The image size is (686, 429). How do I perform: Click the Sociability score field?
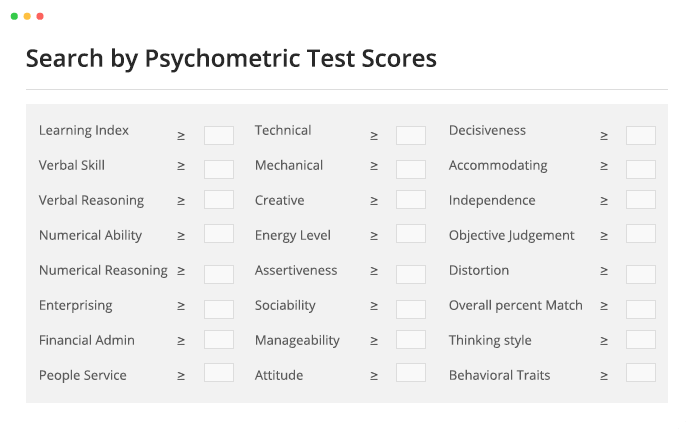(411, 309)
